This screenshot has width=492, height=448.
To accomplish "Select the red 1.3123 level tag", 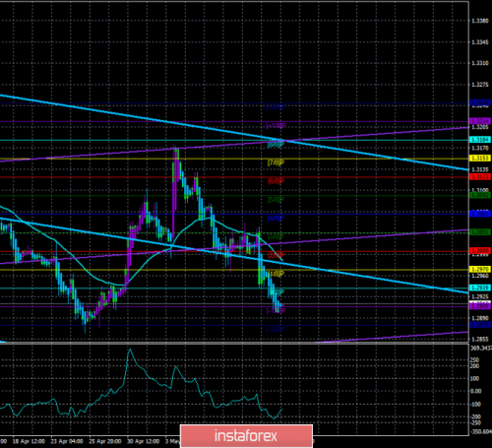I will [480, 176].
